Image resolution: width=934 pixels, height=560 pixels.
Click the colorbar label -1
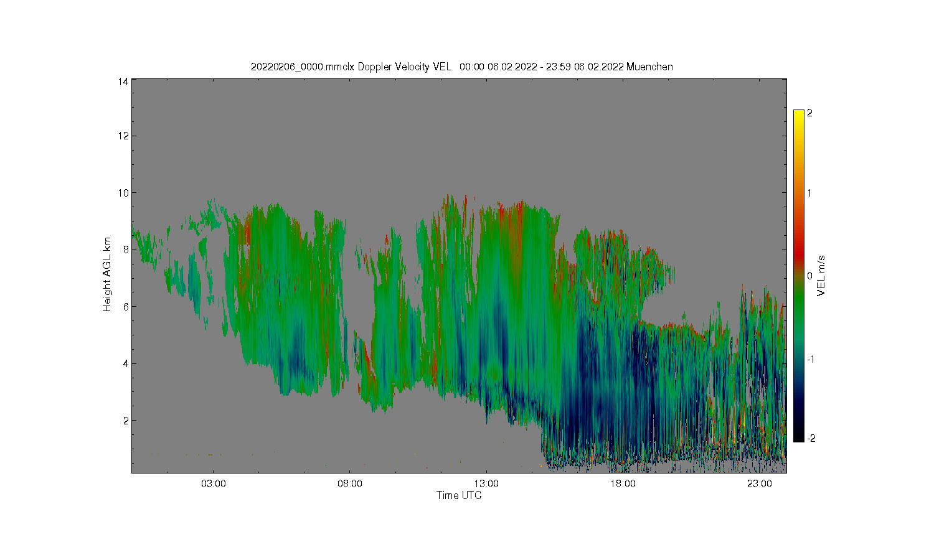coord(811,359)
